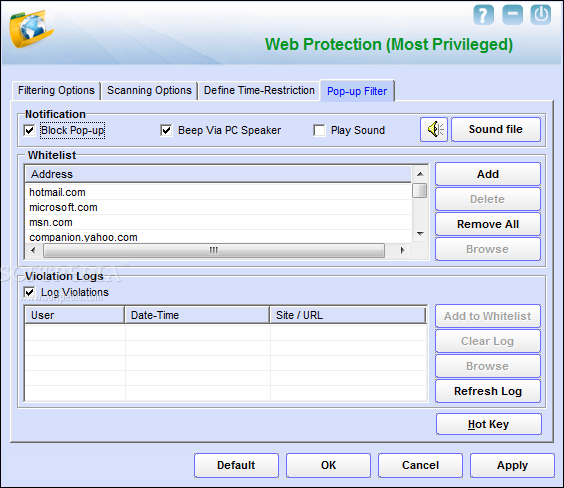
Task: Click the Add to Whitelist button
Action: click(488, 316)
